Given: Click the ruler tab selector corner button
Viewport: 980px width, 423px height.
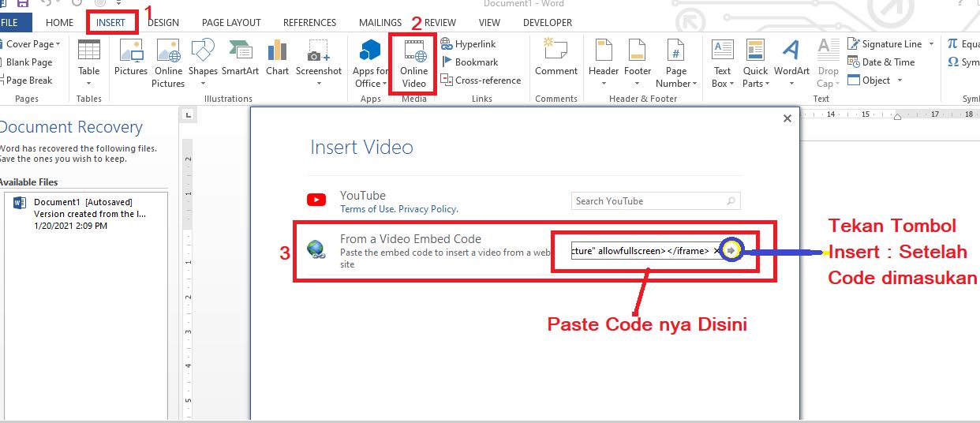Looking at the screenshot, I should tap(188, 115).
